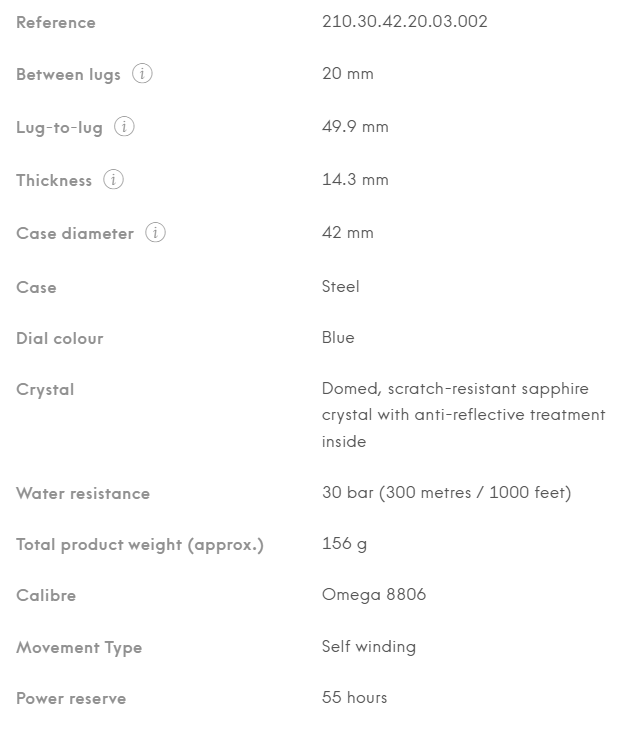
Task: Click the 30 bar water resistance value
Action: pyautogui.click(x=446, y=493)
